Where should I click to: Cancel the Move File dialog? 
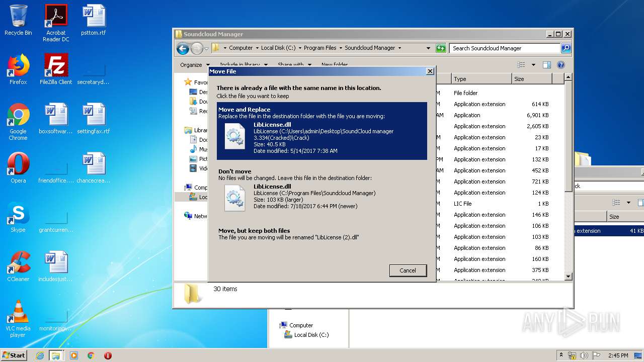click(x=408, y=270)
